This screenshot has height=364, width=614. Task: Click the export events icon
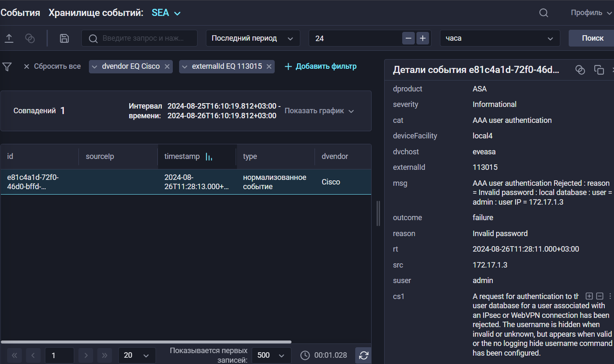pyautogui.click(x=9, y=38)
